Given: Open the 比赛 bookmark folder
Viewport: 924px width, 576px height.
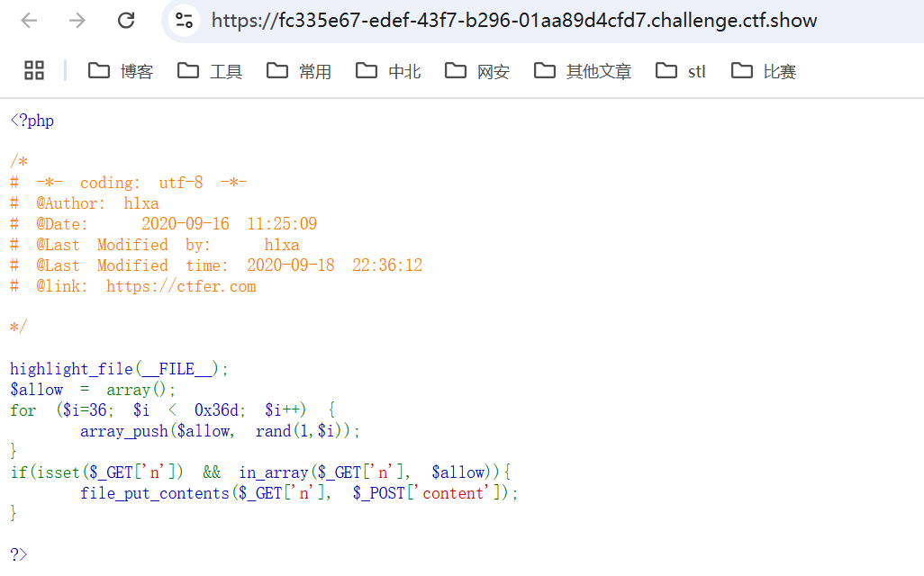Looking at the screenshot, I should [x=764, y=71].
